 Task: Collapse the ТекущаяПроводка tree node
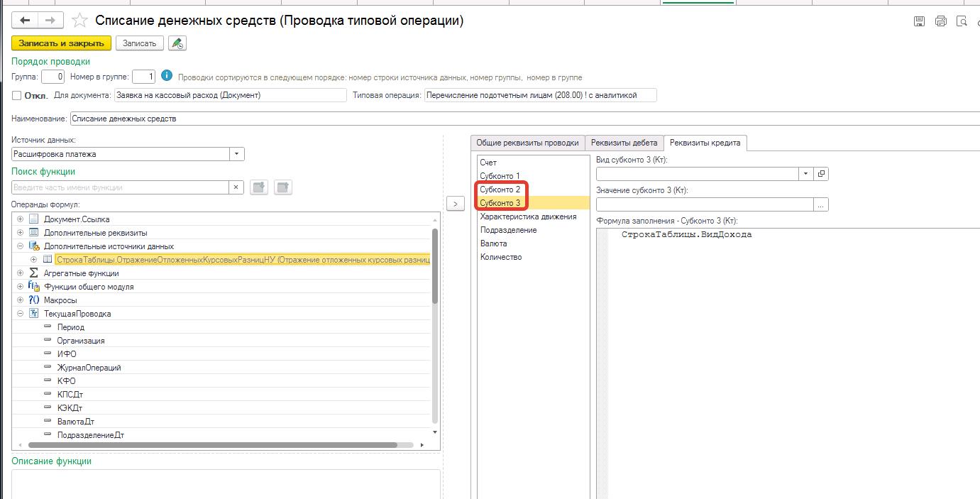point(20,314)
